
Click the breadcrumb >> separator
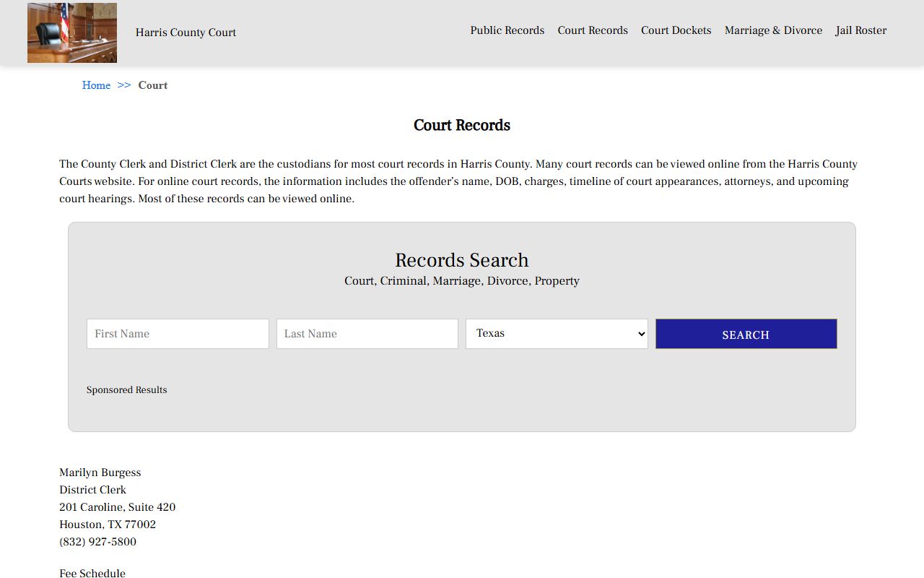point(124,85)
